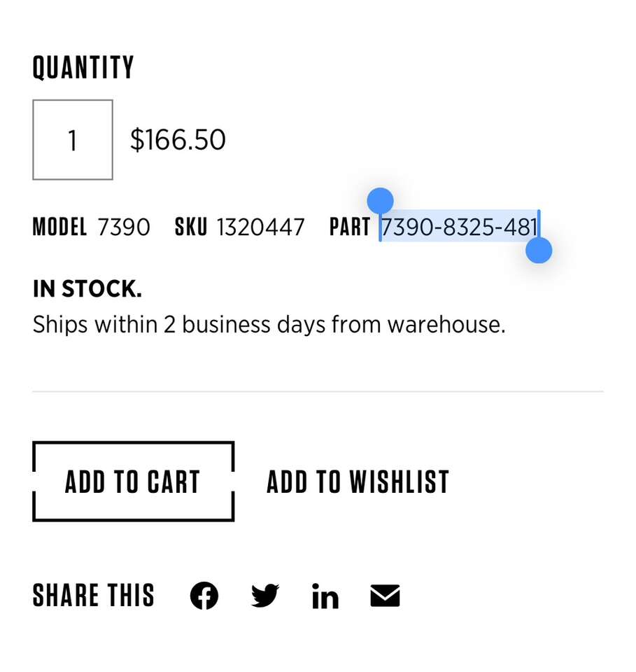Click the Share This label
The image size is (636, 672).
(x=94, y=596)
